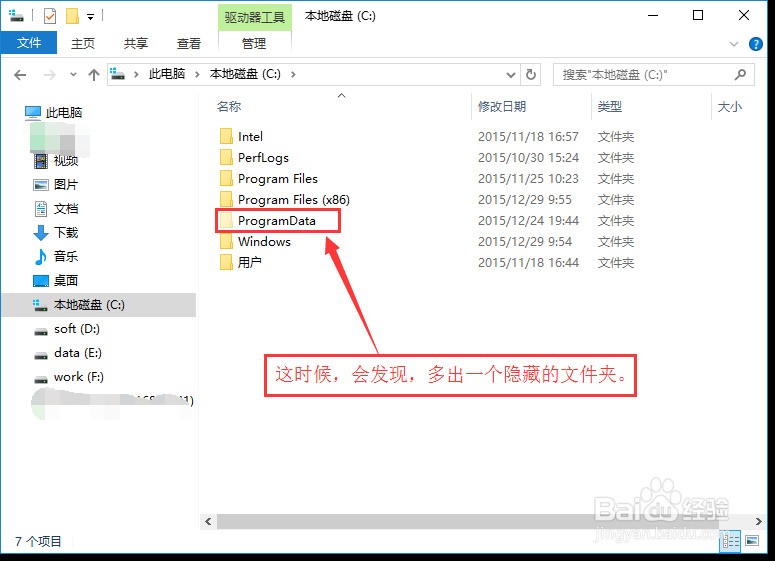This screenshot has width=775, height=561.
Task: Open Help with the question mark icon
Action: point(756,43)
